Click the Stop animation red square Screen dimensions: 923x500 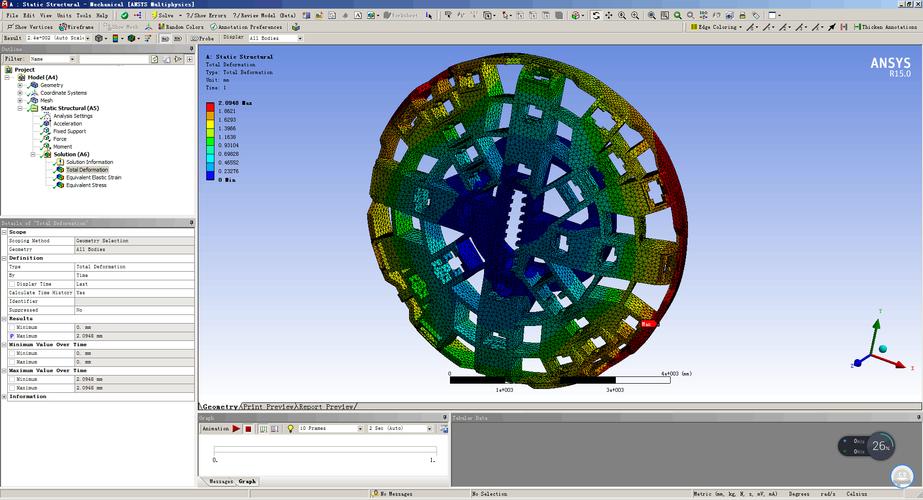pyautogui.click(x=248, y=429)
